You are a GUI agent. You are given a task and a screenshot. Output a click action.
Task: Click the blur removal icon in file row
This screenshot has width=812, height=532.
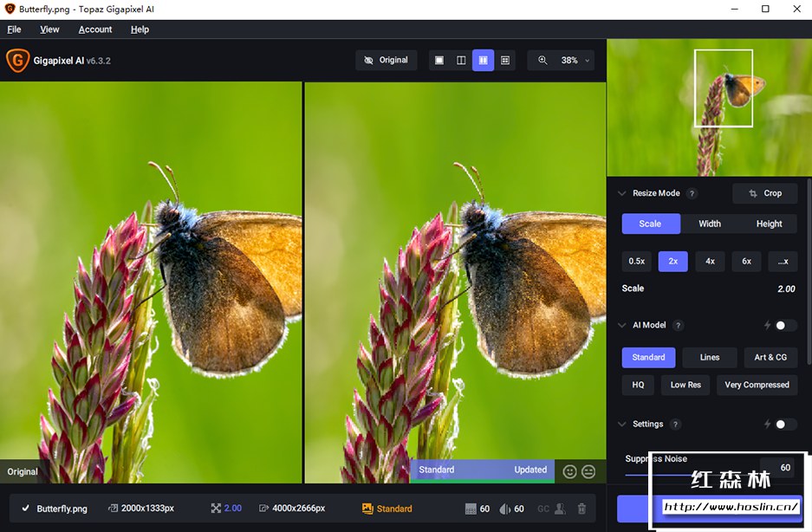click(505, 509)
